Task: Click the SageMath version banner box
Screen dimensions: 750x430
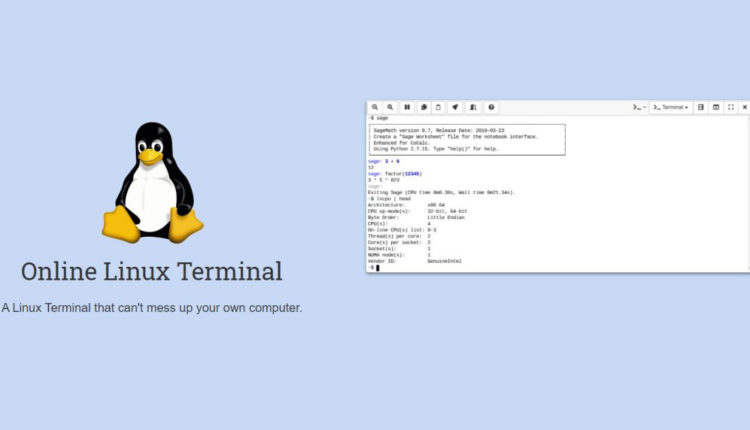Action: (x=467, y=139)
